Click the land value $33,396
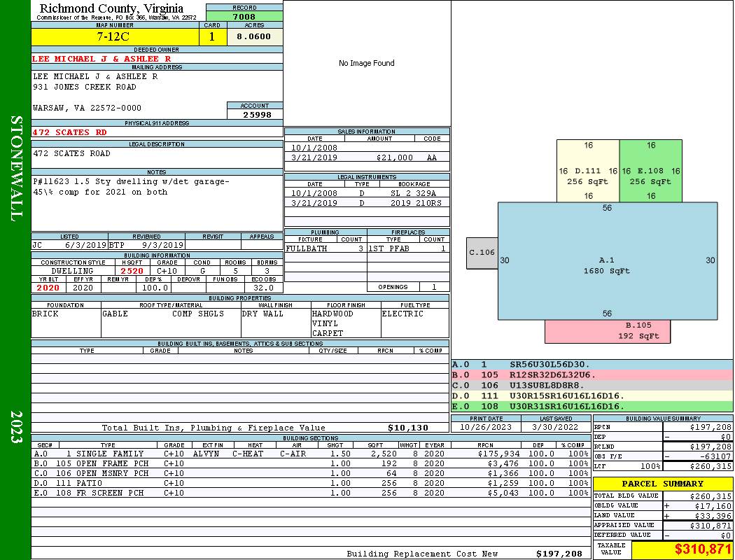 713,516
